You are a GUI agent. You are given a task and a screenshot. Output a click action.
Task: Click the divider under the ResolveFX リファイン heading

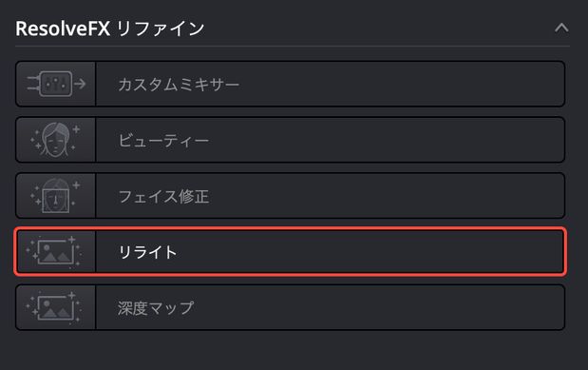point(293,47)
